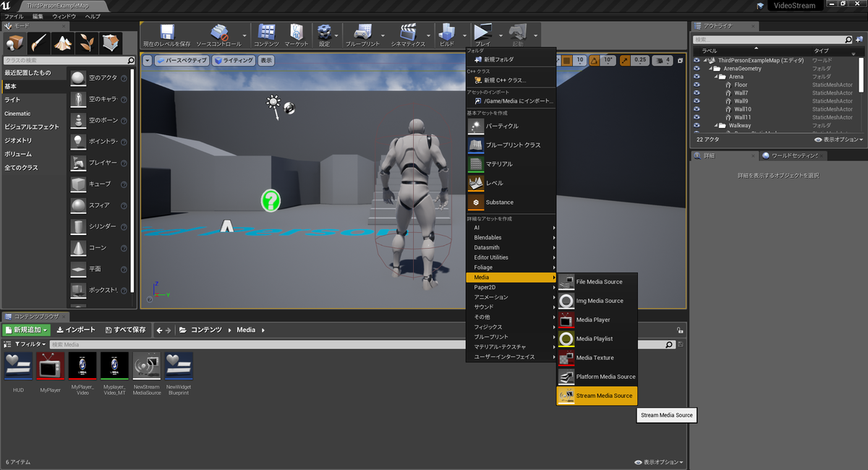Click the Show button in viewport
The height and width of the screenshot is (470, 868).
(x=266, y=61)
